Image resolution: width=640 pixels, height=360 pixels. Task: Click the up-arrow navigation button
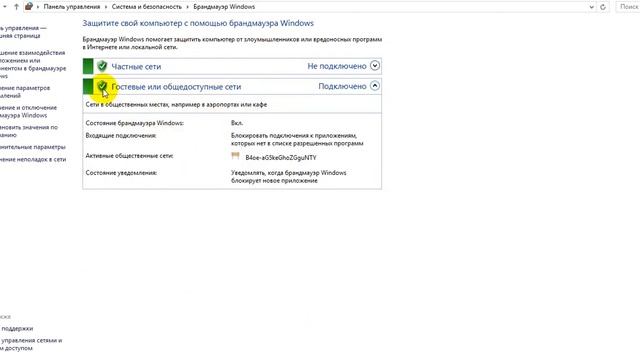[16, 7]
